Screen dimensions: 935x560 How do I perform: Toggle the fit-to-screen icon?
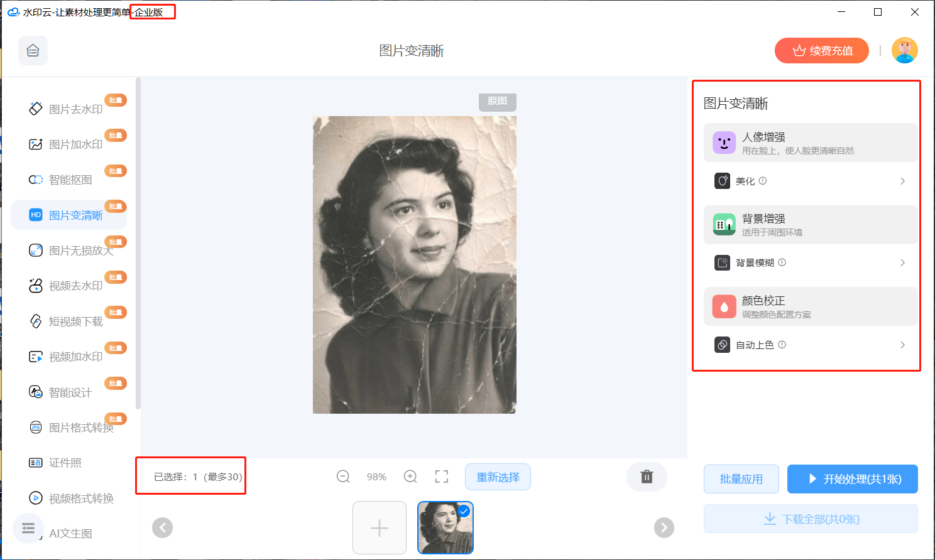coord(442,477)
